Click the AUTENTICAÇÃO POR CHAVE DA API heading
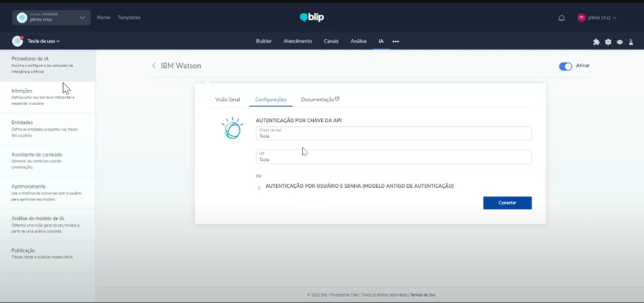 (x=299, y=121)
